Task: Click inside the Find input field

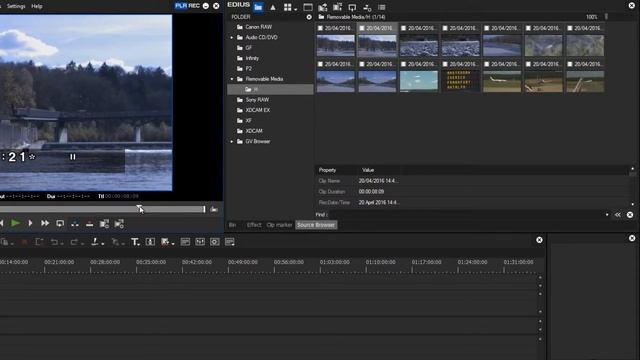Action: pyautogui.click(x=466, y=215)
